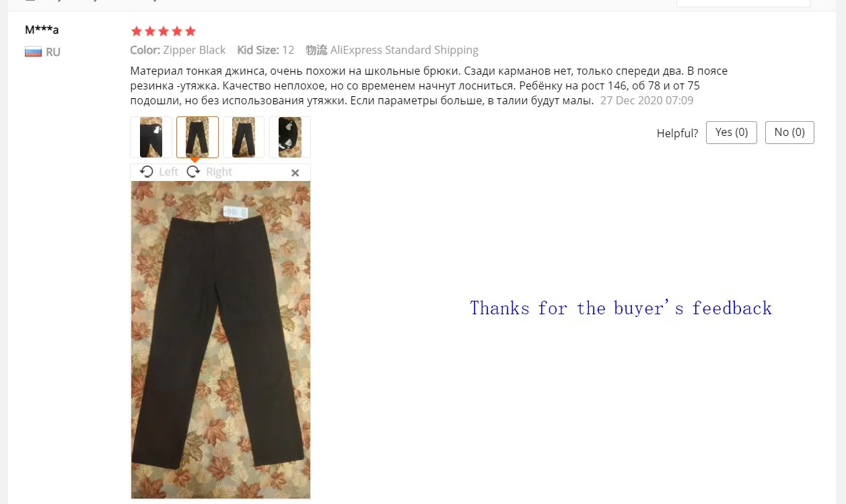Select the highlighted second photo thumbnail
The height and width of the screenshot is (504, 846).
pos(198,137)
